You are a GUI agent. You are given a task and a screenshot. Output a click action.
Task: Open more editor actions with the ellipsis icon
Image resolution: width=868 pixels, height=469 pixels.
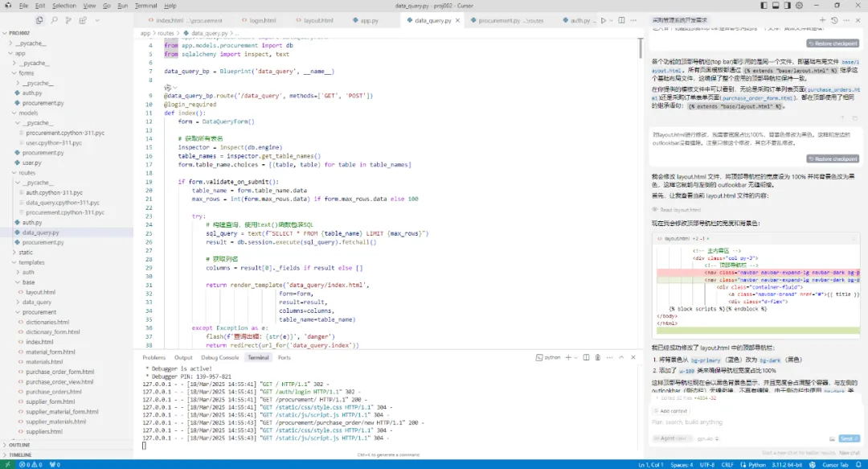pyautogui.click(x=633, y=20)
